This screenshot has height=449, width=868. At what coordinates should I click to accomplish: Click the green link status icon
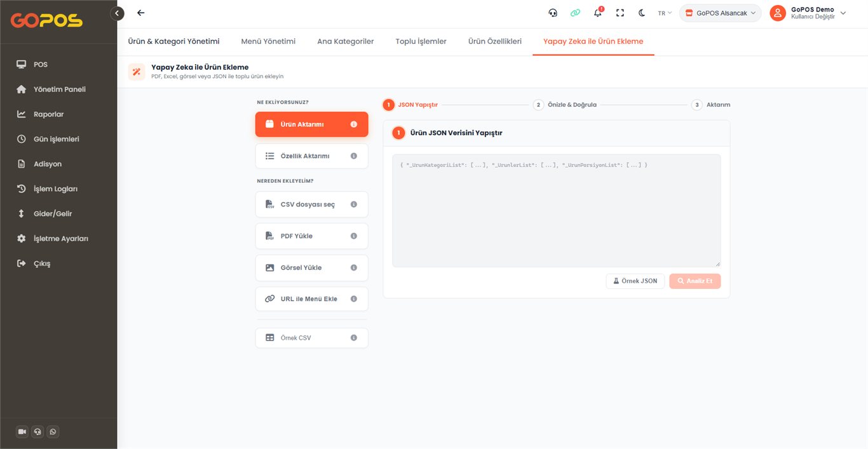tap(575, 13)
